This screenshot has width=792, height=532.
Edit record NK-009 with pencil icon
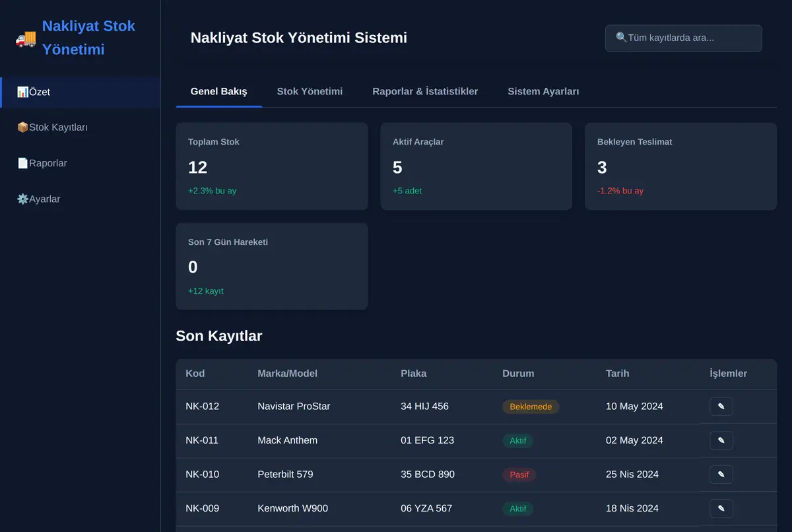(721, 508)
